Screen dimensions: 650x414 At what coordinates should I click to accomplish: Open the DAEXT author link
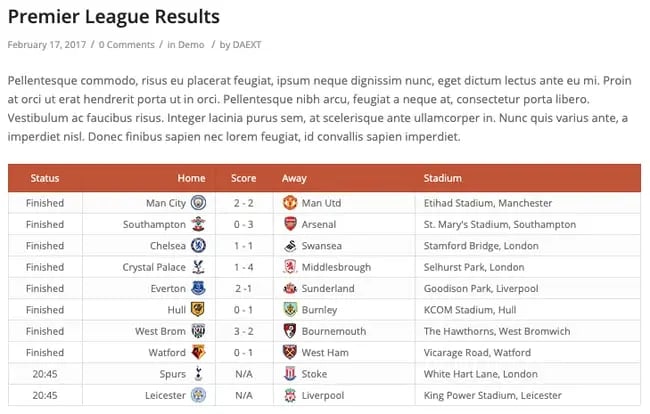[248, 45]
